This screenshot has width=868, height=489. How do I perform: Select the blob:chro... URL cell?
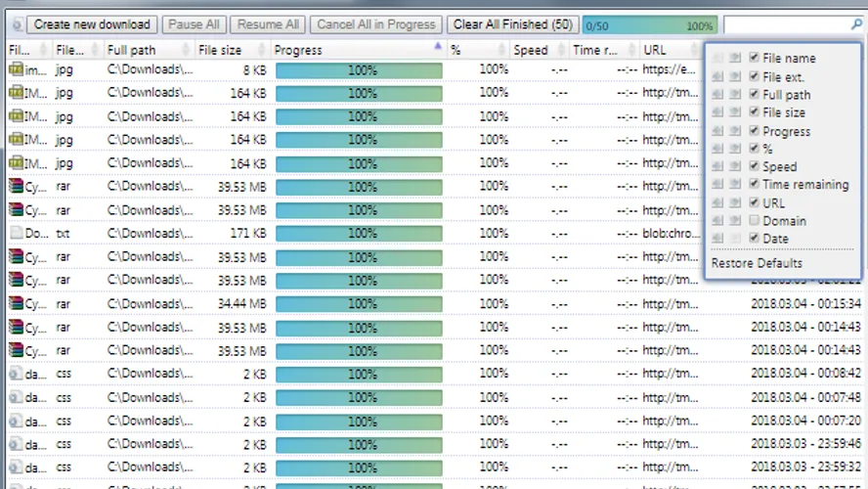pyautogui.click(x=671, y=233)
